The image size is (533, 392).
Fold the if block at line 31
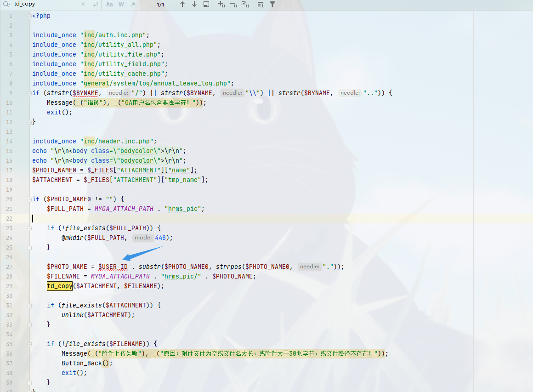(x=29, y=305)
